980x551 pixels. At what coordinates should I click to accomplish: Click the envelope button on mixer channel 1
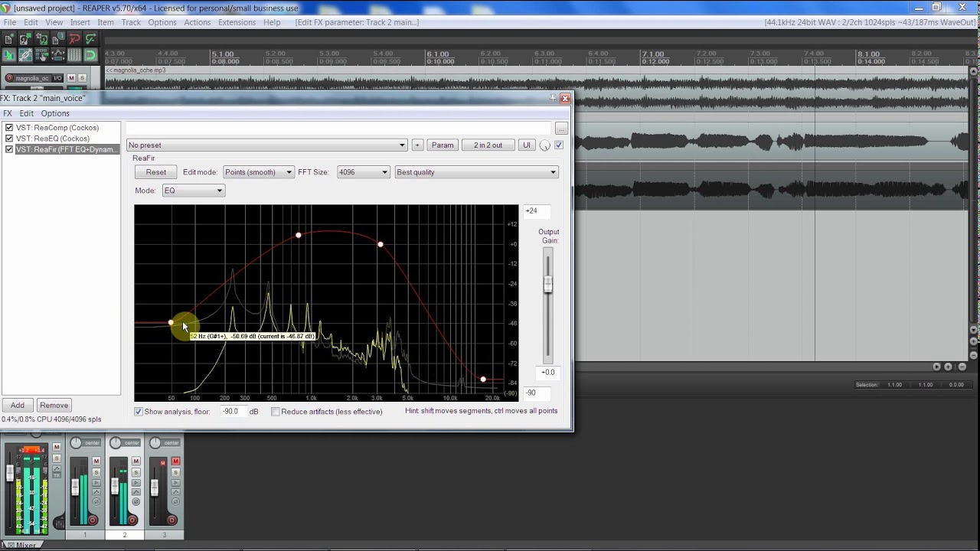pyautogui.click(x=96, y=492)
